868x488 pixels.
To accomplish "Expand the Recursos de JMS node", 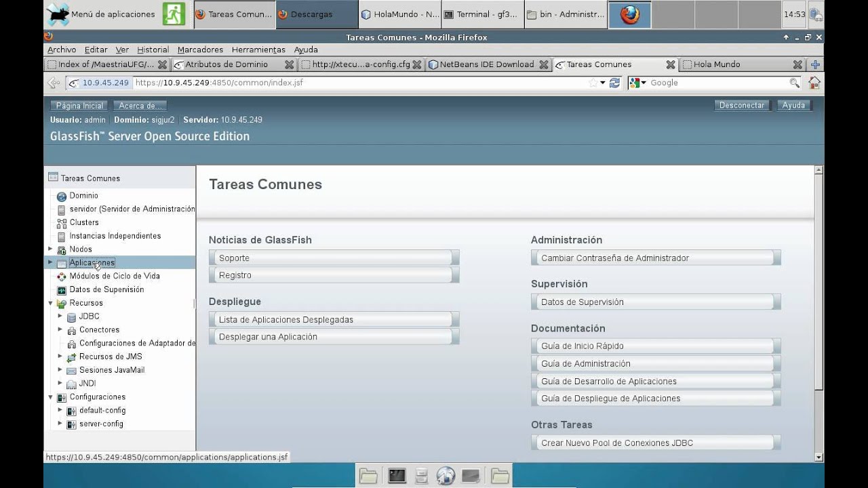I will click(60, 357).
